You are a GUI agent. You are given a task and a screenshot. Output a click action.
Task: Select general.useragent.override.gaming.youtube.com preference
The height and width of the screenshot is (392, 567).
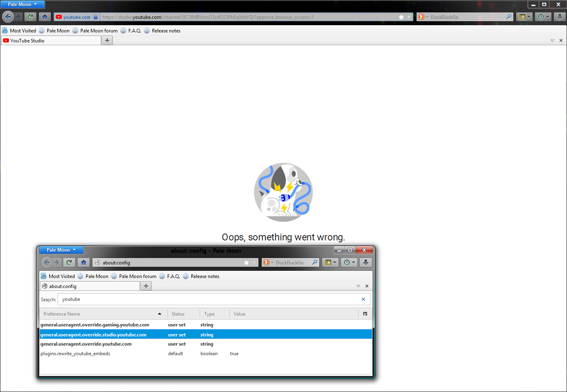[x=206, y=325]
